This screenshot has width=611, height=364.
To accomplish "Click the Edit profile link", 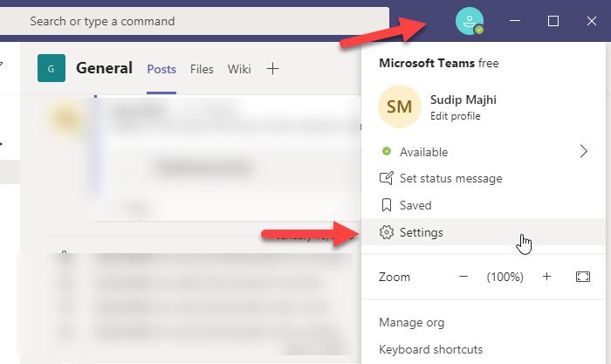I will (x=455, y=116).
